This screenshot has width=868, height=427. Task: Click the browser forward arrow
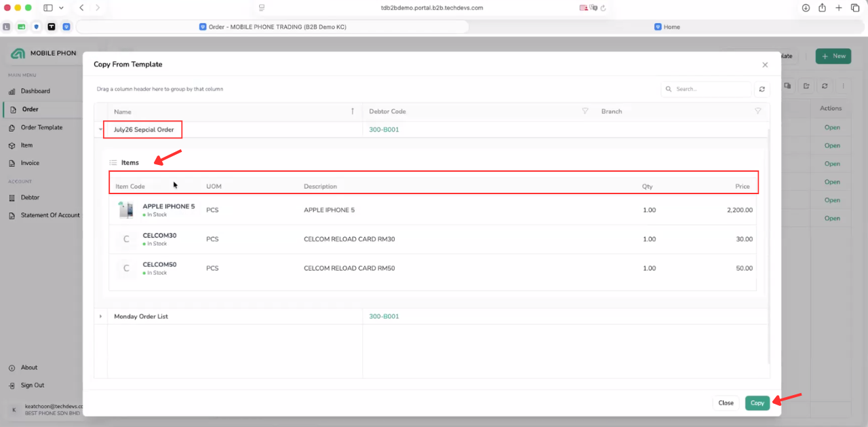click(x=98, y=7)
